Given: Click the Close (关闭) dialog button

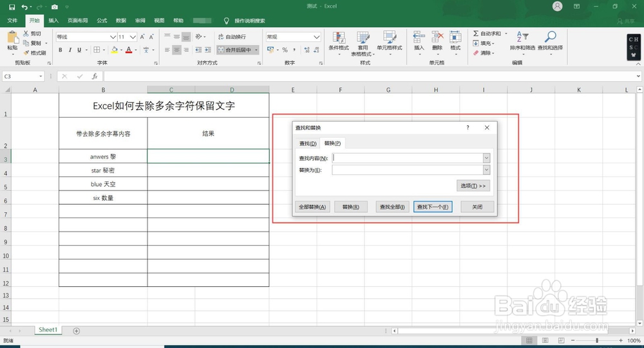Looking at the screenshot, I should pos(477,207).
